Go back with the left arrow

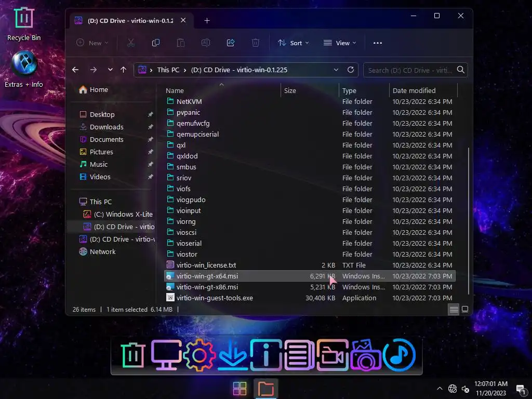tap(75, 70)
